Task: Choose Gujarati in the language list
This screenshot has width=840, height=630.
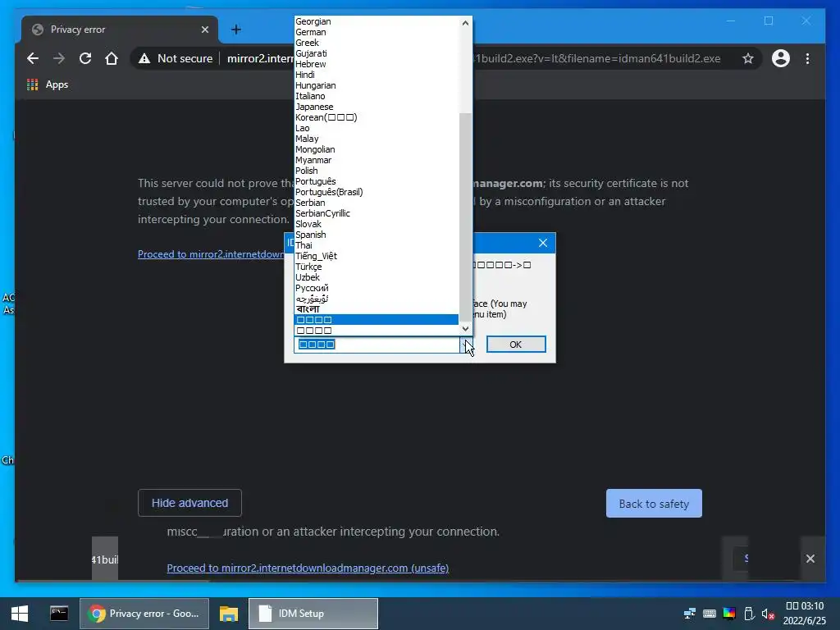Action: click(376, 53)
